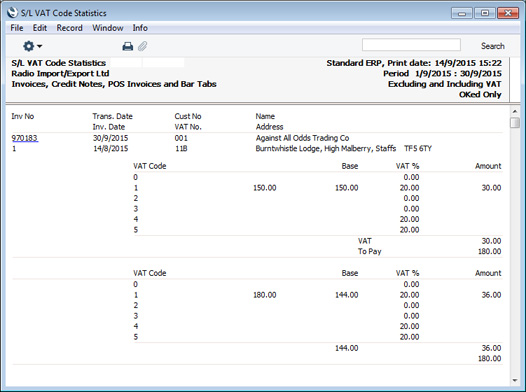The image size is (526, 392).
Task: Select transaction date 30/9/2015
Action: click(110, 138)
